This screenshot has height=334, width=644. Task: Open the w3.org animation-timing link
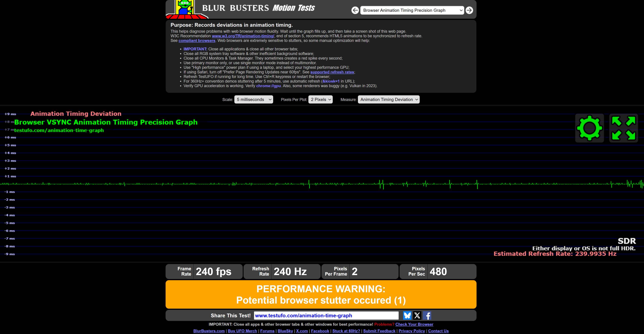243,36
